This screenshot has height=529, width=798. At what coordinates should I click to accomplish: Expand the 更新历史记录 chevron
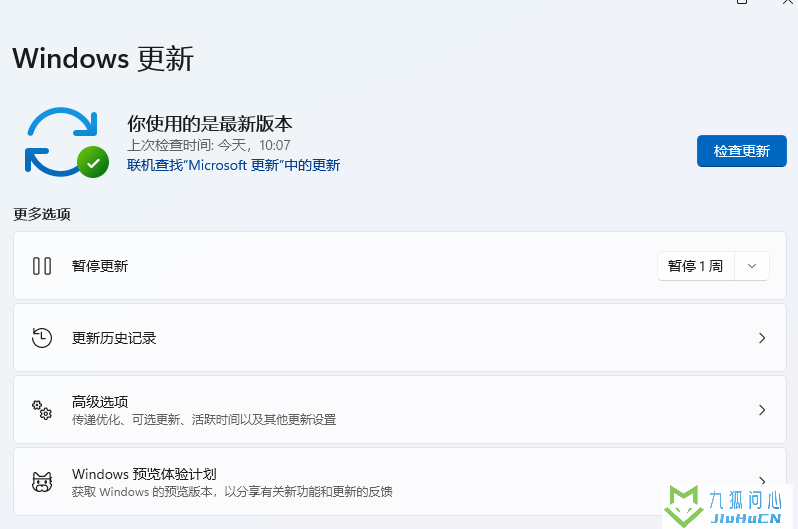762,338
